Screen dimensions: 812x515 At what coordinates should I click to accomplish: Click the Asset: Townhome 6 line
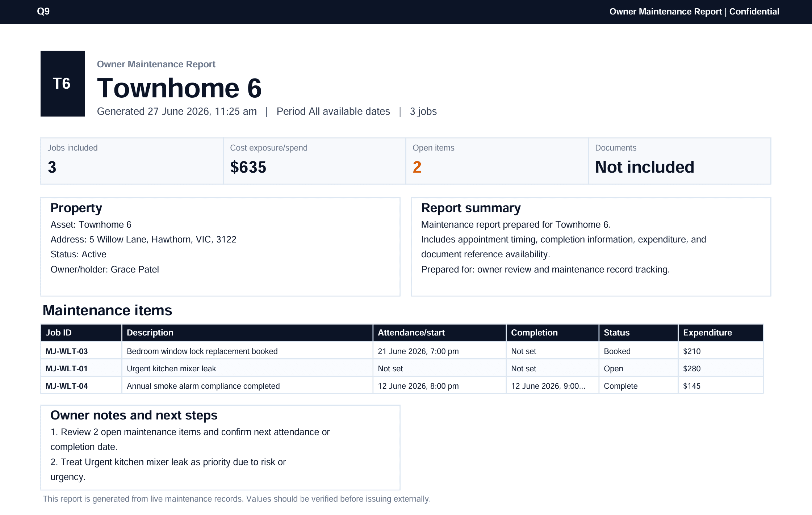(x=91, y=225)
